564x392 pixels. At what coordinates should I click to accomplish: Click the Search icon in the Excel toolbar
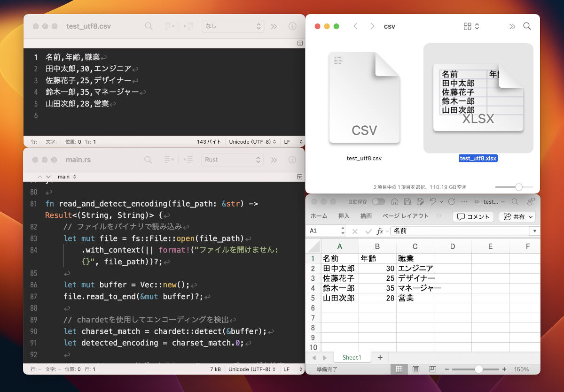(x=516, y=201)
